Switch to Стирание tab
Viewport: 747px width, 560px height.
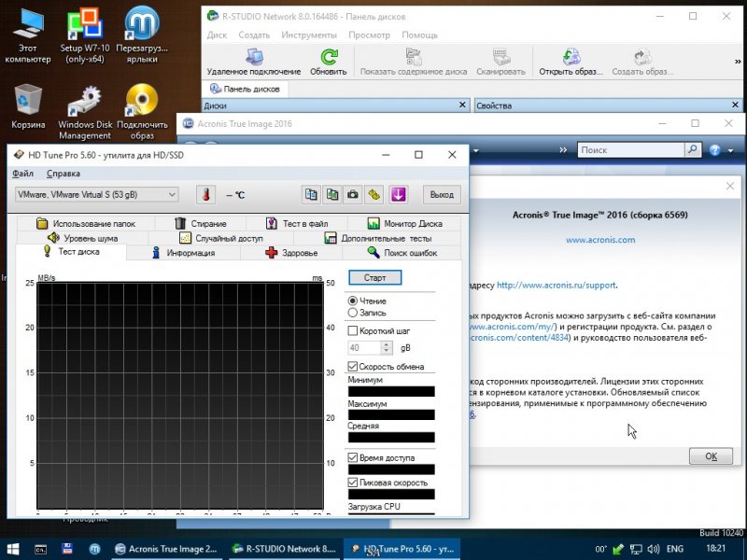tap(201, 223)
